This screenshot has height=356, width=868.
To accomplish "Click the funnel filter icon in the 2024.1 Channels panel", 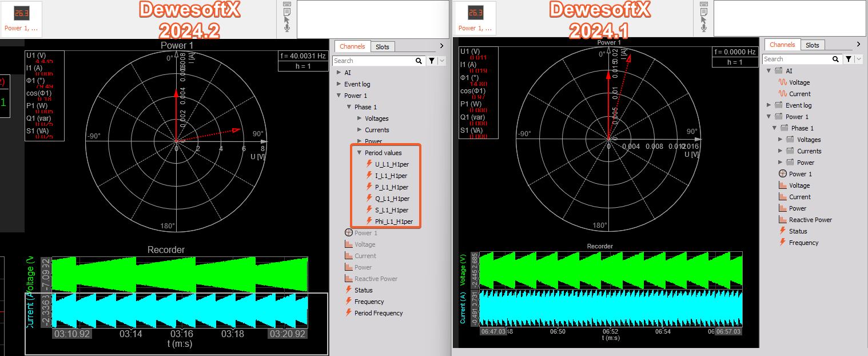I will click(x=849, y=59).
